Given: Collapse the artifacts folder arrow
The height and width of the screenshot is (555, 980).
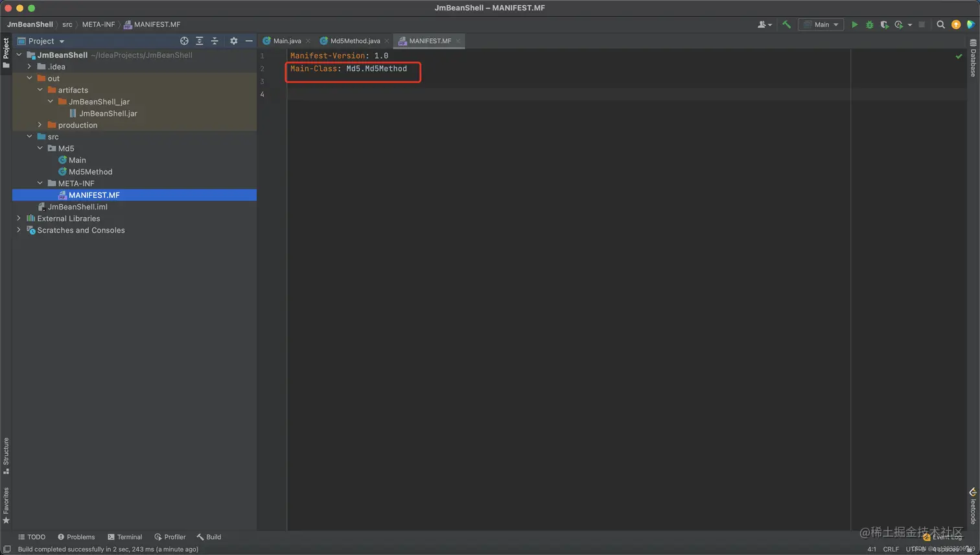Looking at the screenshot, I should tap(40, 90).
